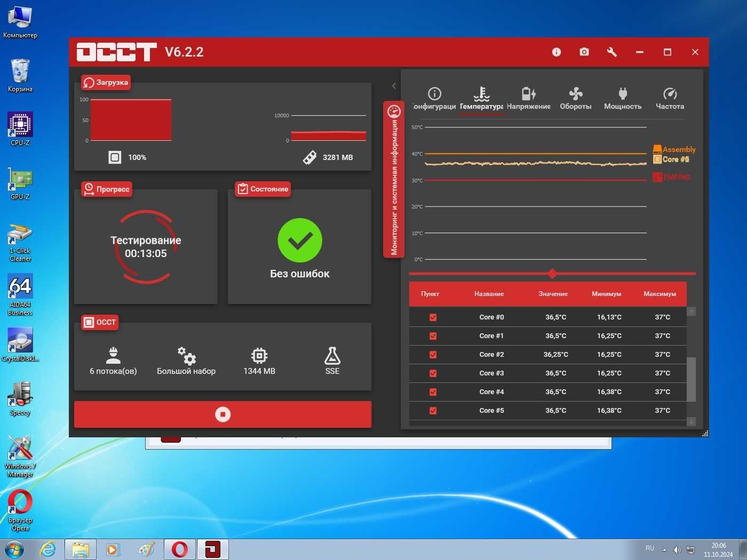Toggle the Core #3 checkbox
The height and width of the screenshot is (560, 747).
(x=433, y=373)
